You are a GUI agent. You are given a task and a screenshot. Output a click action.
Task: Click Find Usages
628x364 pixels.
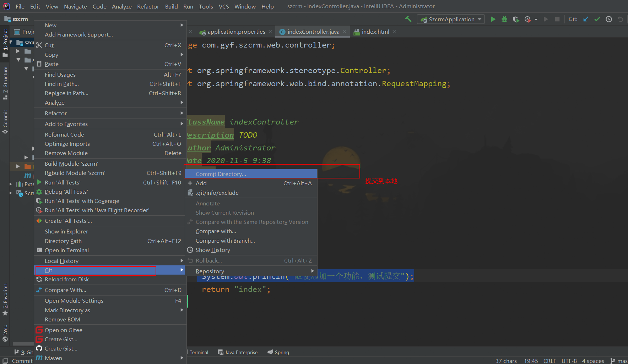pos(110,75)
